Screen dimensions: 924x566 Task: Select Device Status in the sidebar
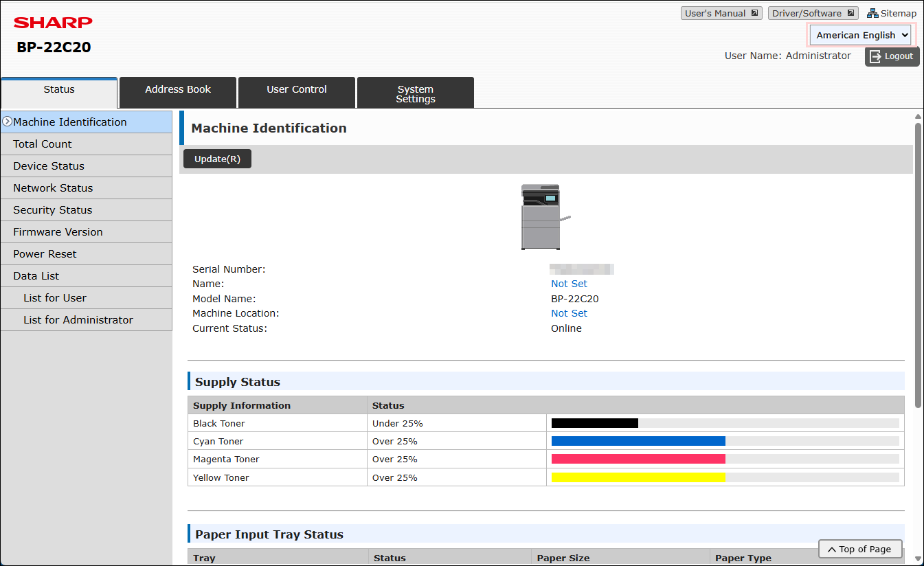[x=87, y=166]
